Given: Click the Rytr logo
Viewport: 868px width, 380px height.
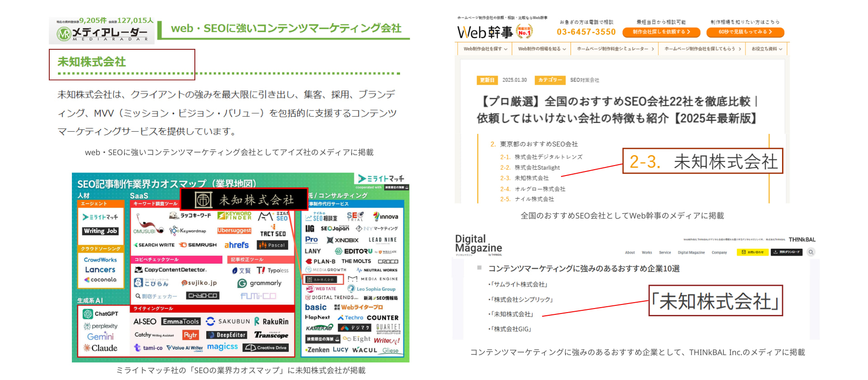Looking at the screenshot, I should (x=190, y=335).
